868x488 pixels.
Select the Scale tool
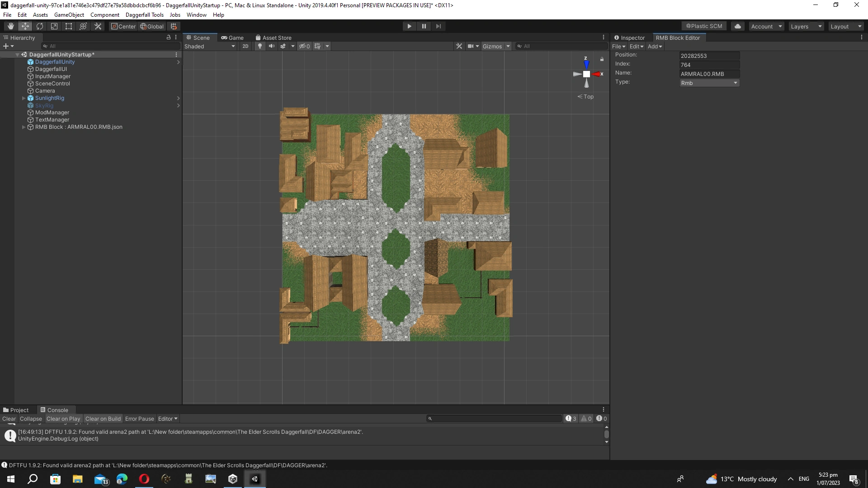click(x=54, y=26)
